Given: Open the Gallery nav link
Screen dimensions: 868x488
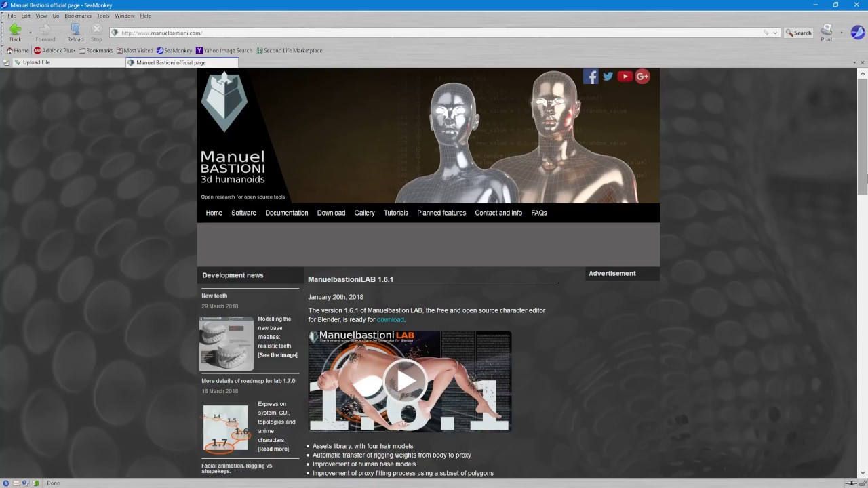Looking at the screenshot, I should 365,213.
